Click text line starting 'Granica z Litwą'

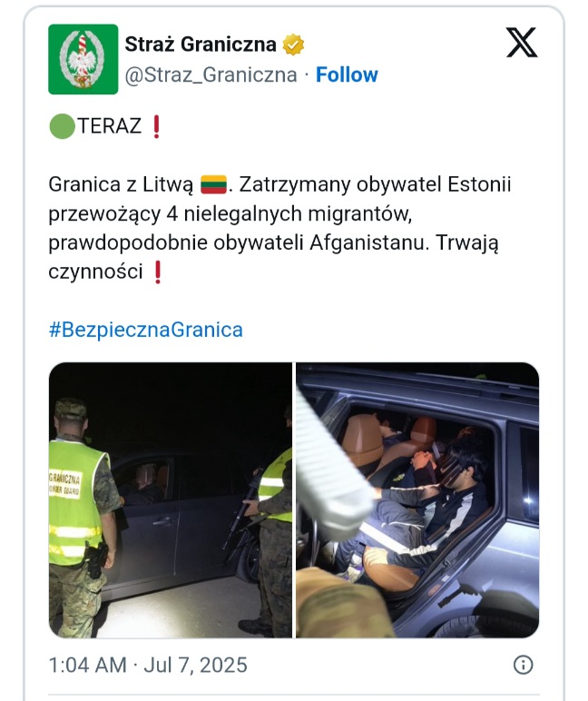pos(279,184)
